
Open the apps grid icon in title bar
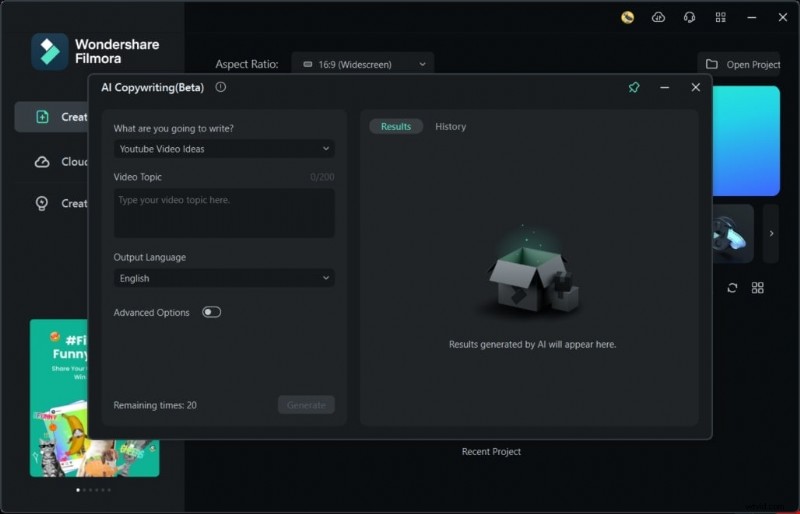(720, 17)
